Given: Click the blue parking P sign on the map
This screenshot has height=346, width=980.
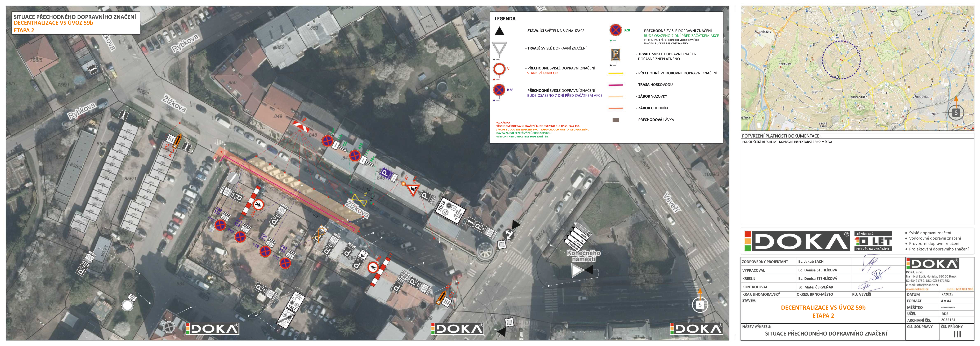Looking at the screenshot, I should 386,174.
